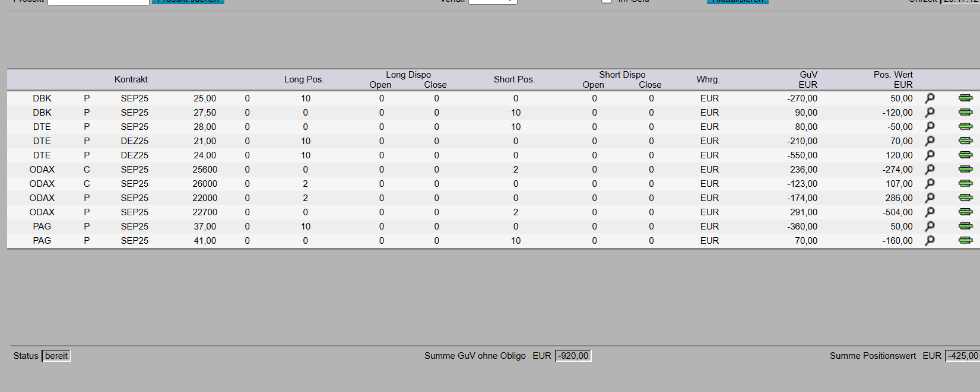Viewport: 980px width, 392px height.
Task: Click the Kontrakt column header
Action: point(131,79)
